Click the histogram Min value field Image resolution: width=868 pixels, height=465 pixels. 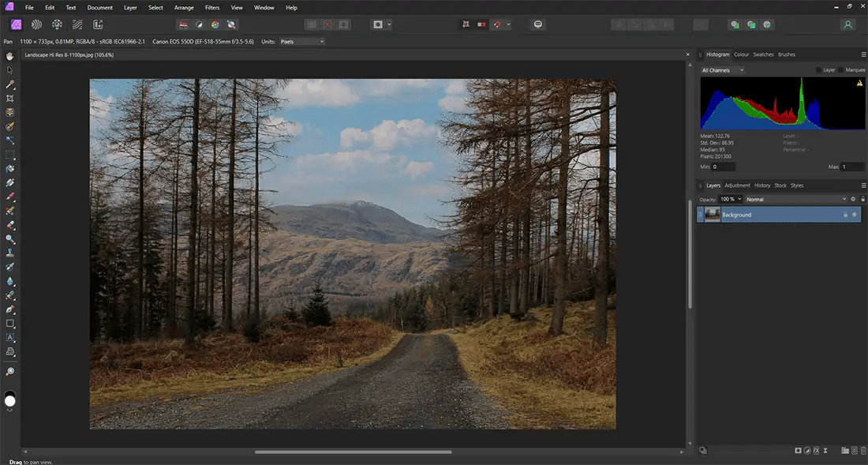tap(724, 167)
